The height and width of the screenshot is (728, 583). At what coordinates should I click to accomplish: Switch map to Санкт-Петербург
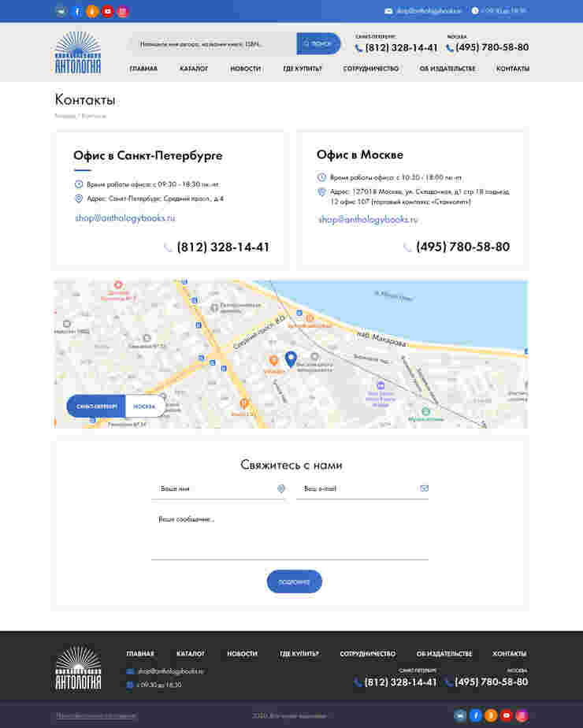[x=96, y=407]
